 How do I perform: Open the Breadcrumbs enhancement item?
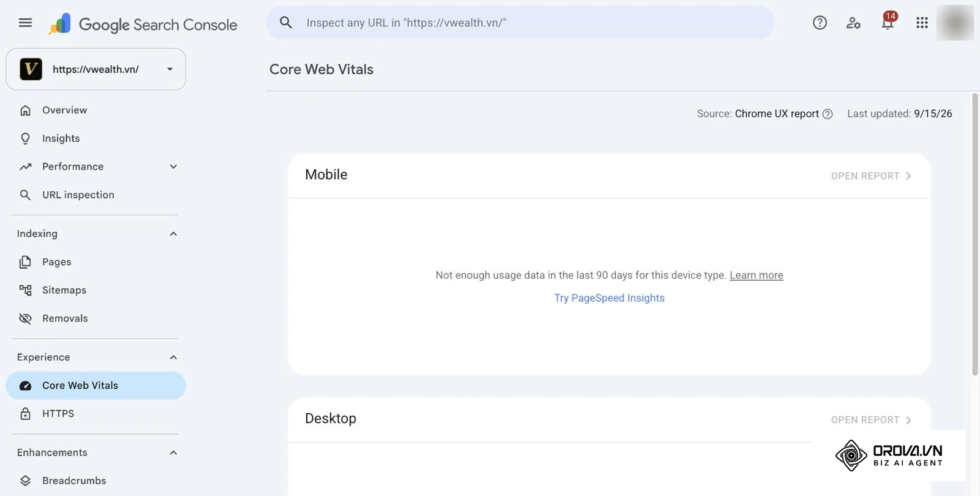(96, 481)
